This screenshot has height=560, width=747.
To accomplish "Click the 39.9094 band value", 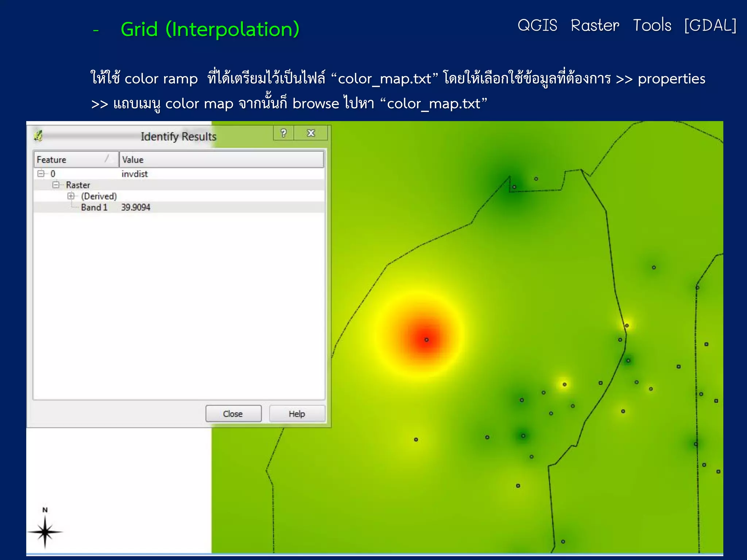I will (136, 207).
